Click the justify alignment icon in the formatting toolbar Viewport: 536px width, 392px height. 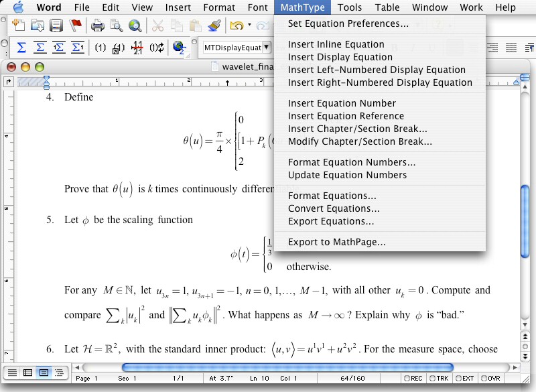[x=511, y=48]
